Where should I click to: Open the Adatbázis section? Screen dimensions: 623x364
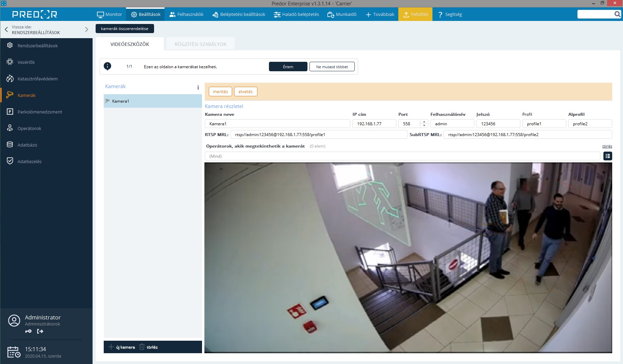pos(27,145)
